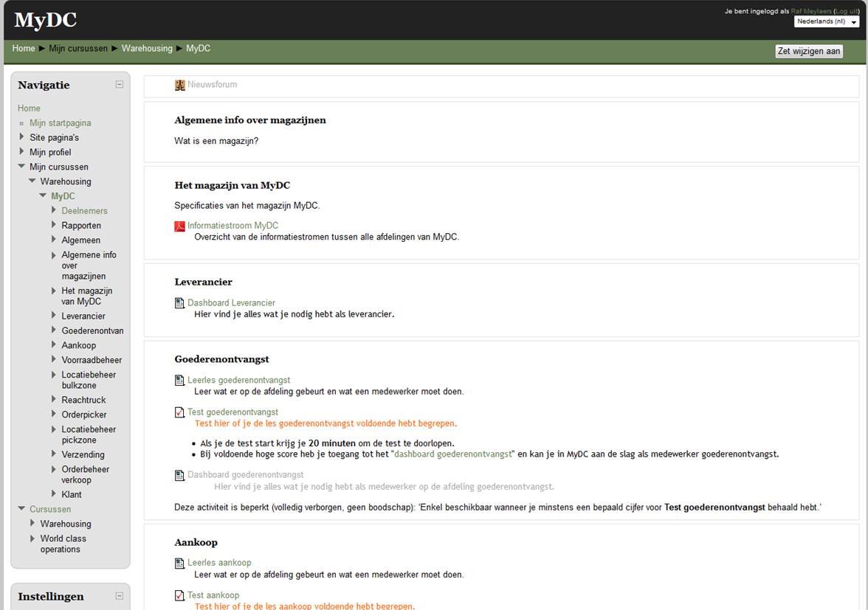Open the Leerles goederenontvangst link
This screenshot has width=868, height=610.
(x=238, y=381)
